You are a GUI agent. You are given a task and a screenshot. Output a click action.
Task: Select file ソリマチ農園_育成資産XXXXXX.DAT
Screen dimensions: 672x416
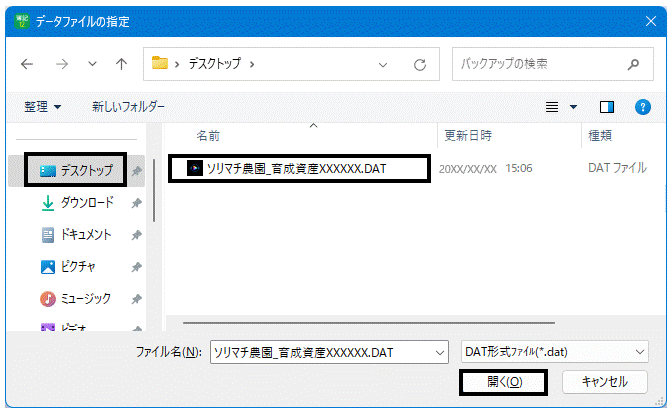coord(299,168)
